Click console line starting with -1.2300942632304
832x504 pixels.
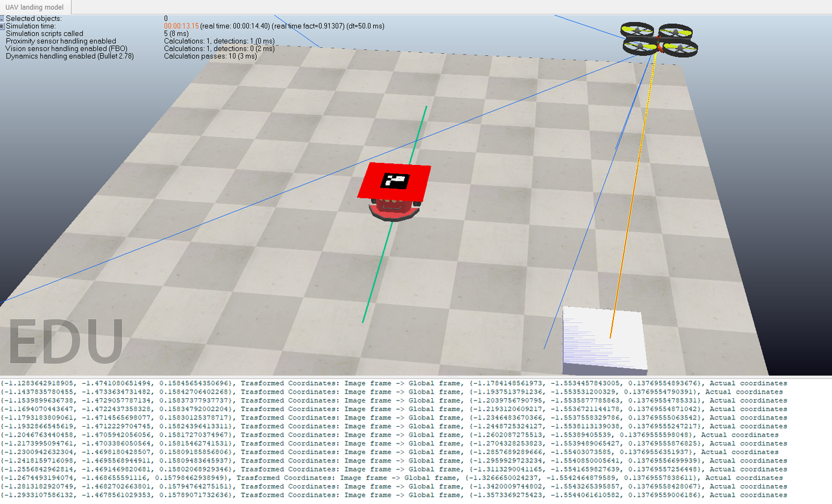coord(389,452)
